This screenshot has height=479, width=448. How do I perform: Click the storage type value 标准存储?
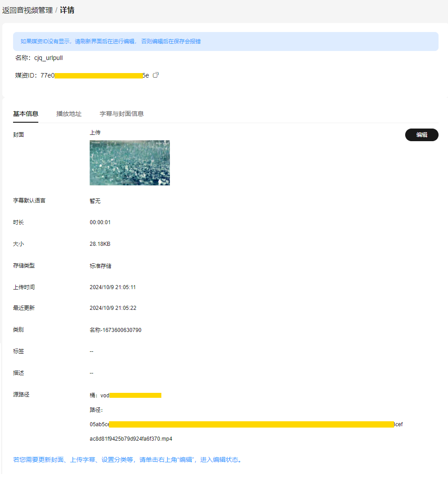pos(101,266)
